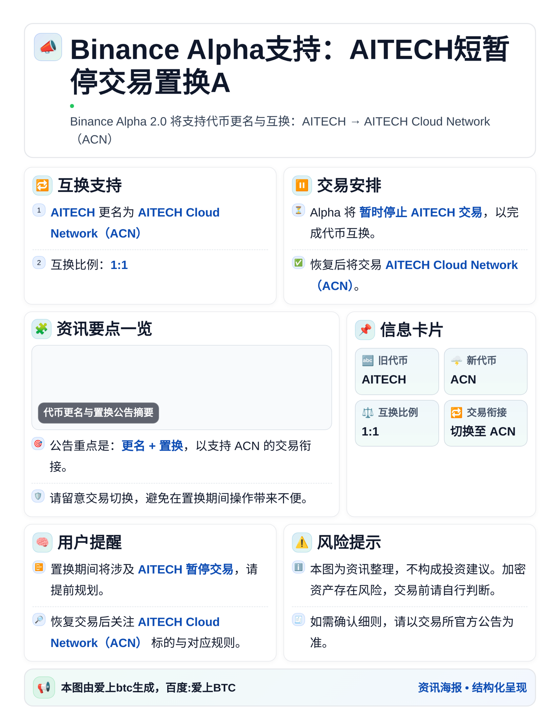Click AITECH Cloud Network in the 互换支持 card

pyautogui.click(x=135, y=223)
